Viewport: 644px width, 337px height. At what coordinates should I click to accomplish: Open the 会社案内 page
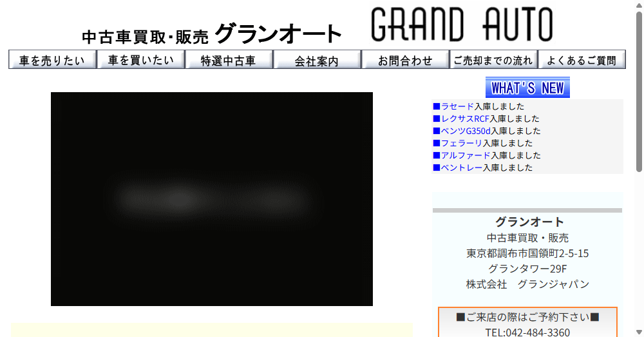pos(316,61)
